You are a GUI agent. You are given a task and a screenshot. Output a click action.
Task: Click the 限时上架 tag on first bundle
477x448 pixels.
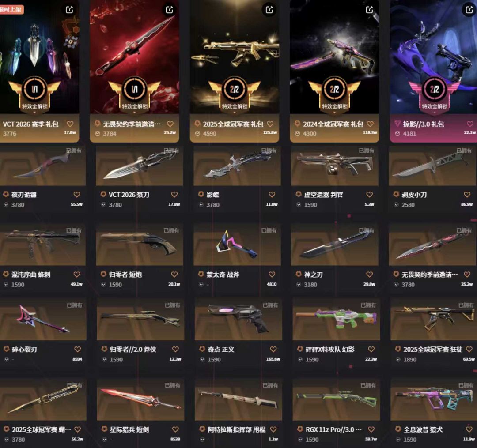(11, 9)
